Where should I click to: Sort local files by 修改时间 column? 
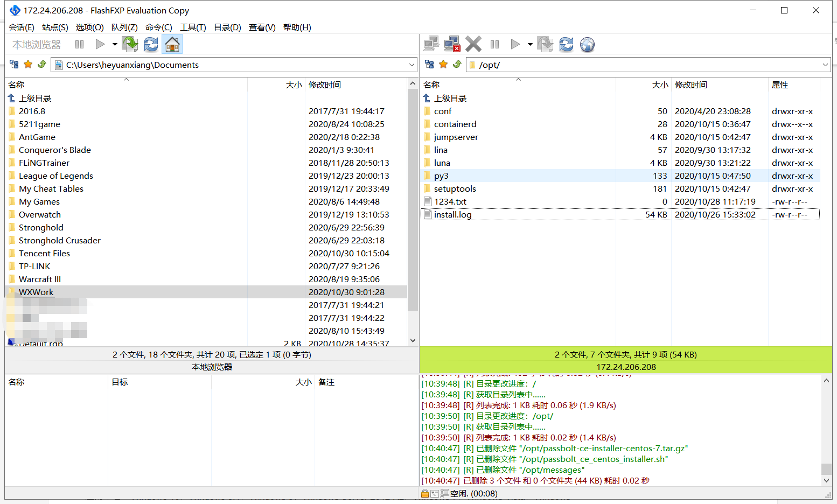pyautogui.click(x=356, y=85)
